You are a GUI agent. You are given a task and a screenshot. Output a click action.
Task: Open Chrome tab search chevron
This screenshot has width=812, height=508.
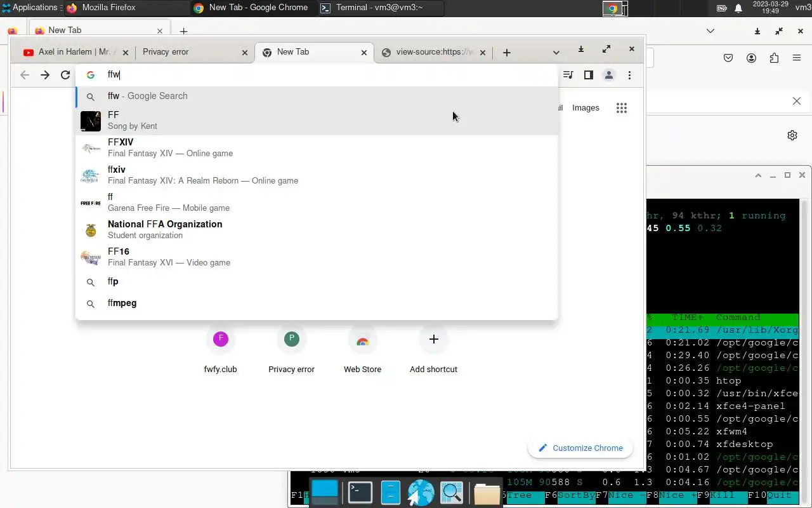(556, 53)
